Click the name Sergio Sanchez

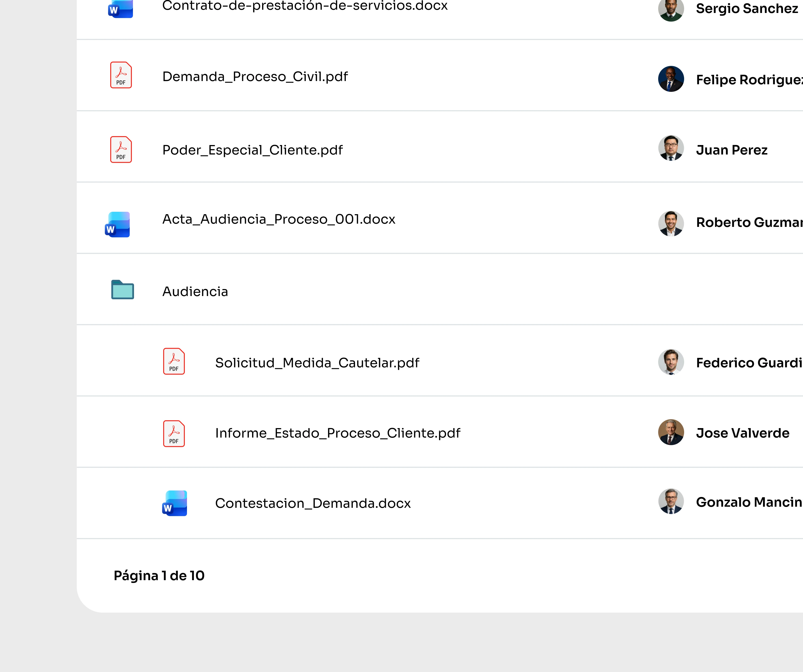pos(747,8)
